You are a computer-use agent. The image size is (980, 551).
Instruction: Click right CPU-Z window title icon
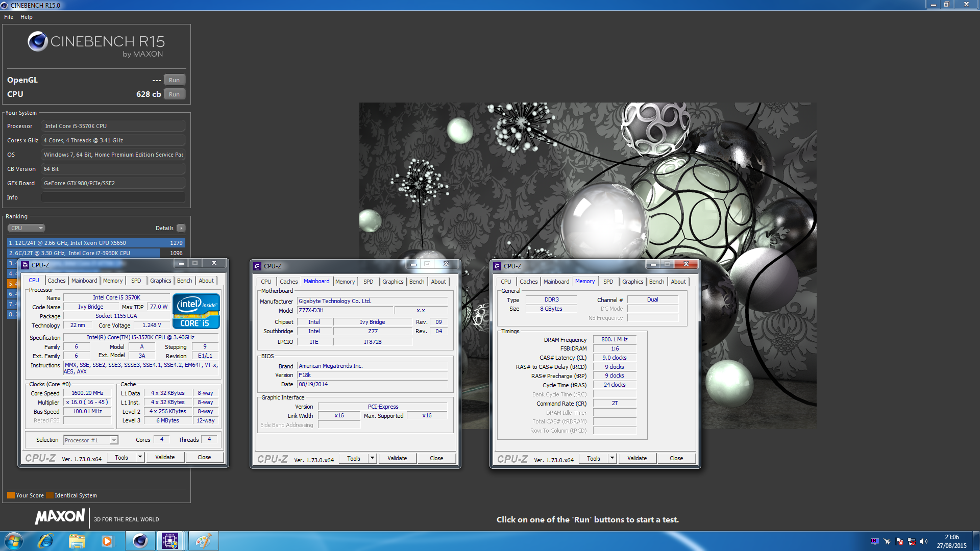[x=497, y=266]
